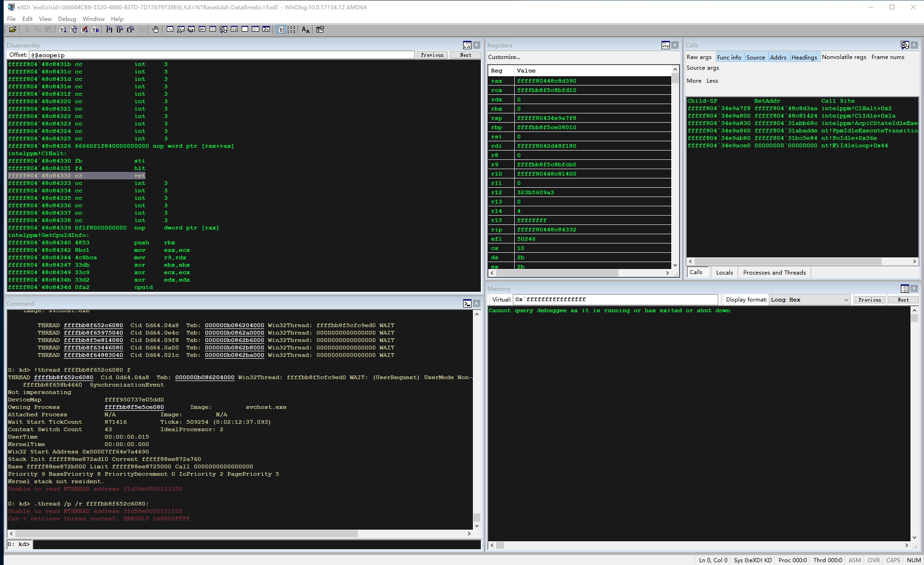The width and height of the screenshot is (924, 565).
Task: Click the Open Source File toolbar icon
Action: [13, 30]
